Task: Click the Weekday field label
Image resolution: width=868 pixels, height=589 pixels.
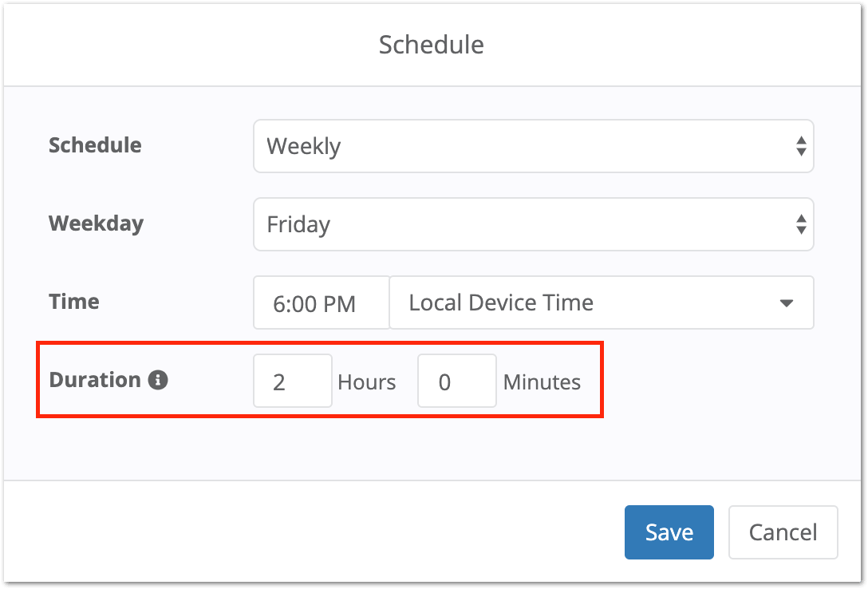Action: click(96, 223)
